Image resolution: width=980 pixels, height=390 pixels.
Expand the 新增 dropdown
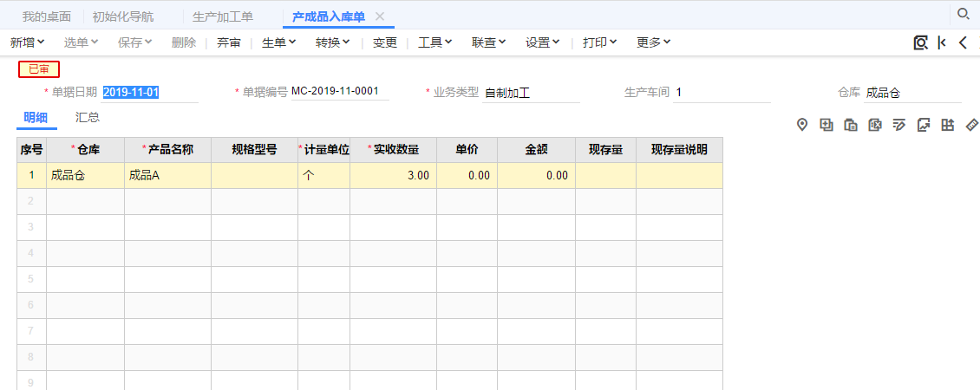28,42
